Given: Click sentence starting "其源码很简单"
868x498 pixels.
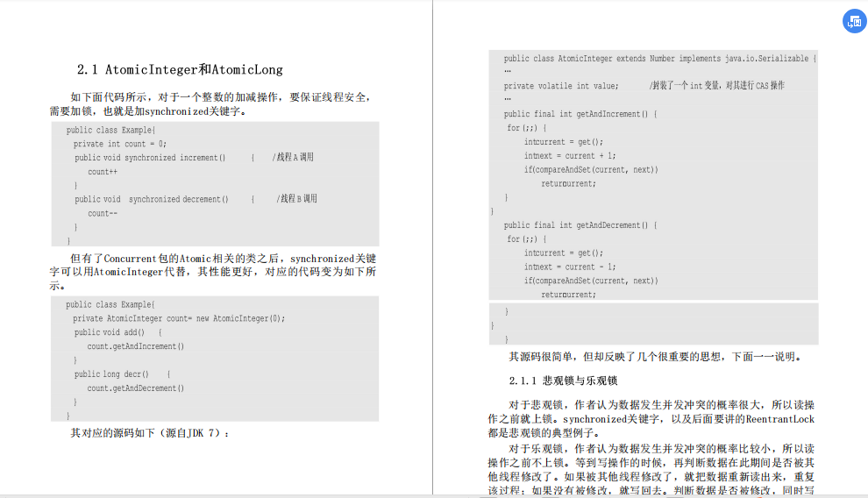Looking at the screenshot, I should [x=656, y=357].
